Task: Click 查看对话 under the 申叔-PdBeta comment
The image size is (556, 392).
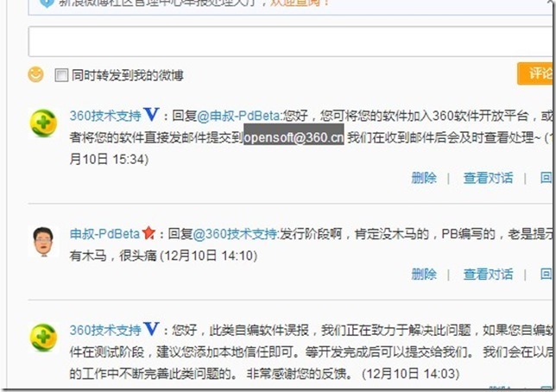Action: coord(488,274)
